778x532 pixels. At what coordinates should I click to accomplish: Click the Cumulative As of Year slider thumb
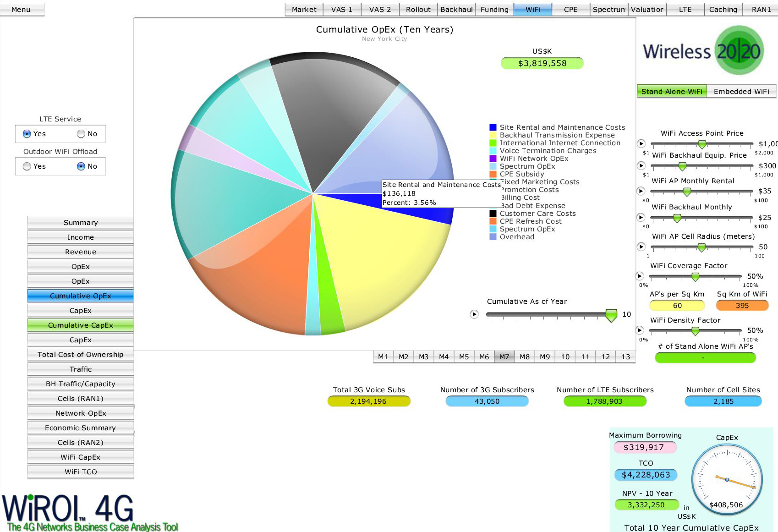point(611,315)
